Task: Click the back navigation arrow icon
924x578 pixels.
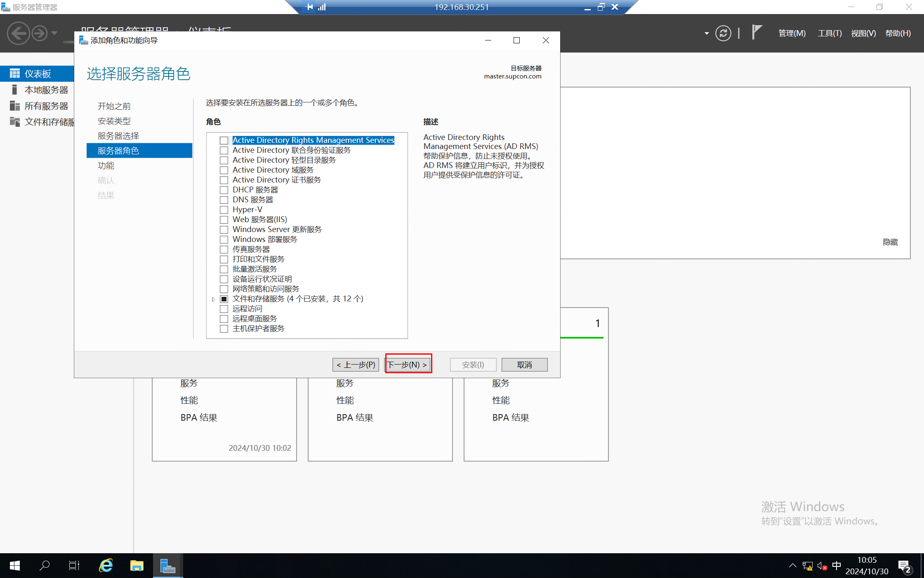Action: pyautogui.click(x=19, y=33)
